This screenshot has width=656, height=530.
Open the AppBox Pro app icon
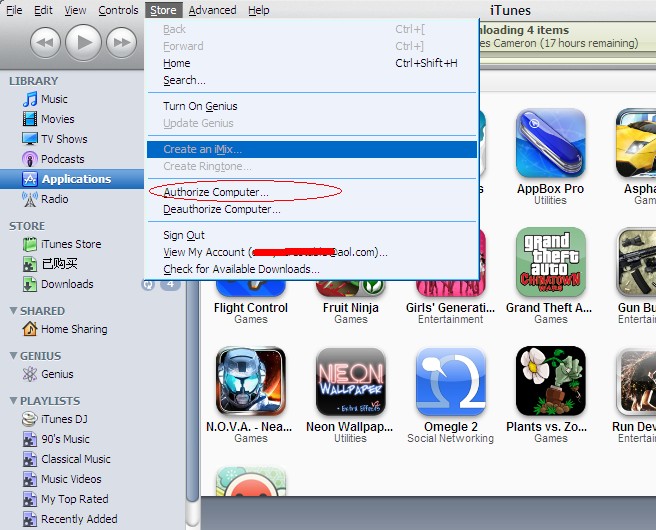point(550,144)
